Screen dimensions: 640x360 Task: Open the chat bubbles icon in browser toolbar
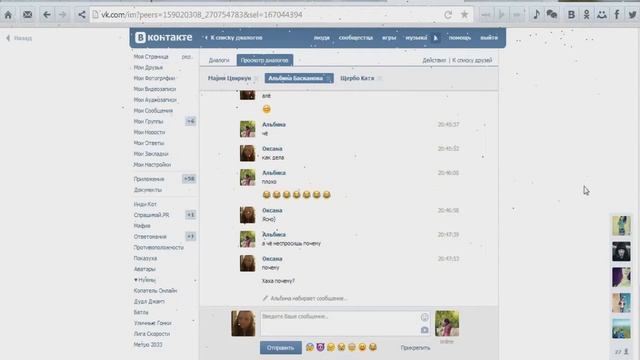point(552,15)
